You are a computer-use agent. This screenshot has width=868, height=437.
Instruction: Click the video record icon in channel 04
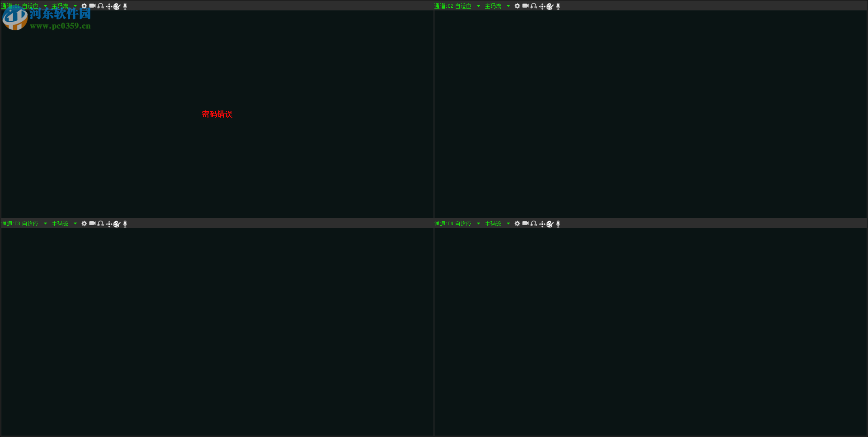tap(525, 224)
